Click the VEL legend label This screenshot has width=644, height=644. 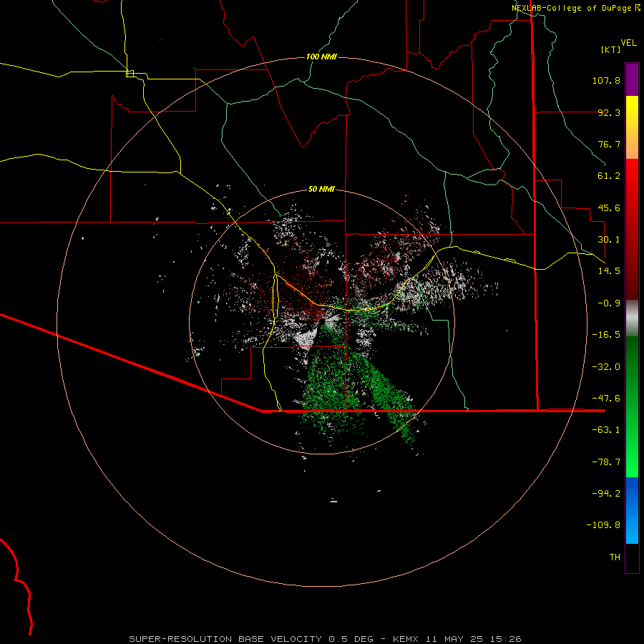(x=628, y=42)
